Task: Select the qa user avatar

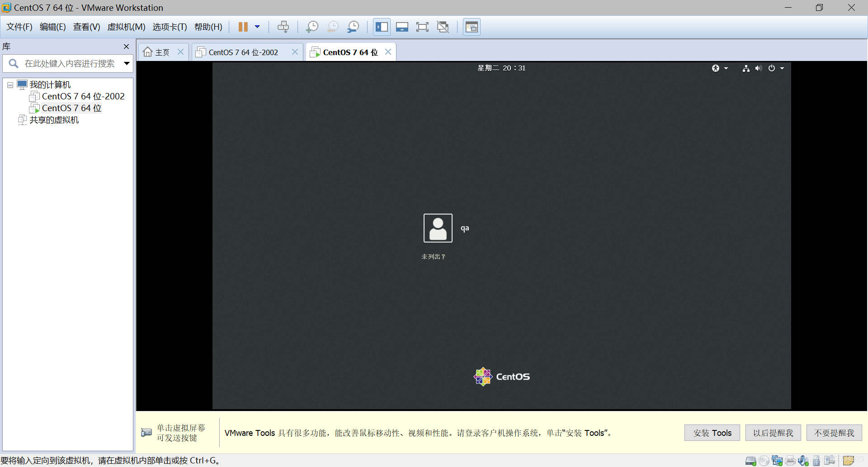Action: [x=438, y=228]
